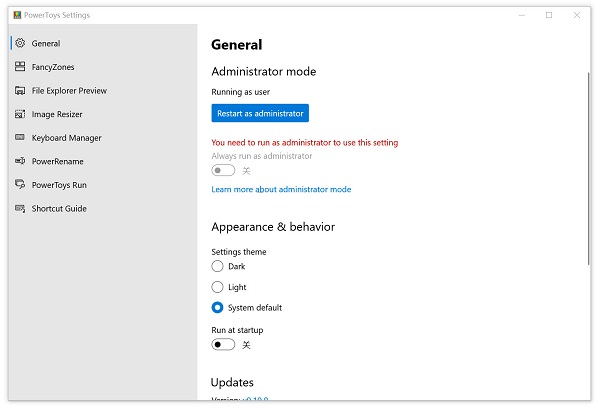This screenshot has height=410, width=600.
Task: Click the FancyZones layout icon
Action: [x=20, y=67]
